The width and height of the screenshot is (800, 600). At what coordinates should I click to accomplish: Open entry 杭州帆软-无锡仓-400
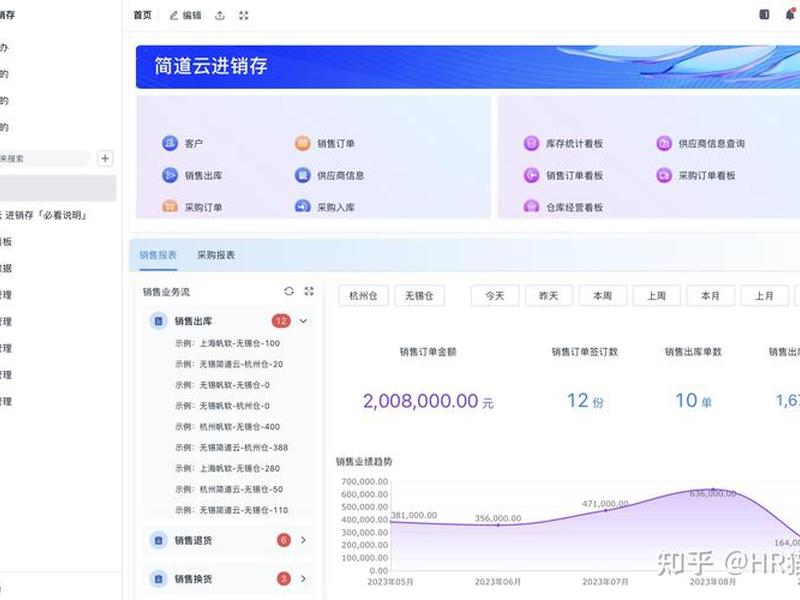228,427
